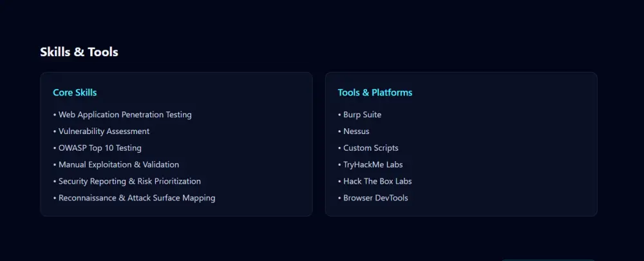Click the teal button at bottom edge
This screenshot has height=261, width=644.
[x=548, y=260]
